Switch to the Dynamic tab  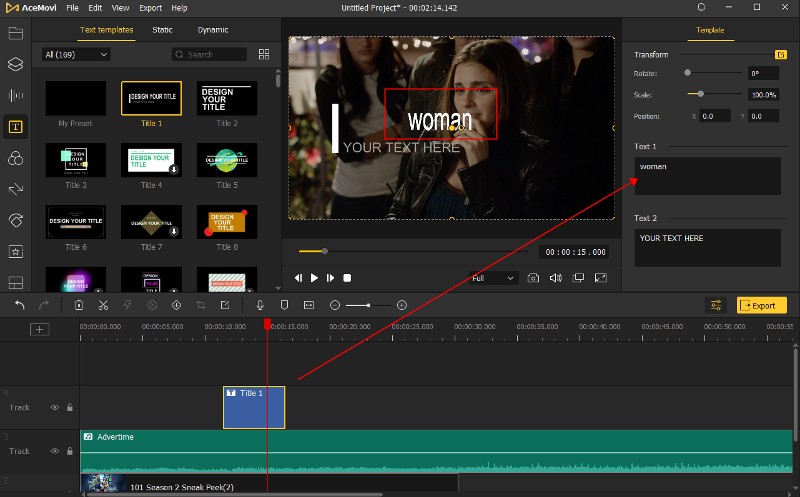point(213,30)
